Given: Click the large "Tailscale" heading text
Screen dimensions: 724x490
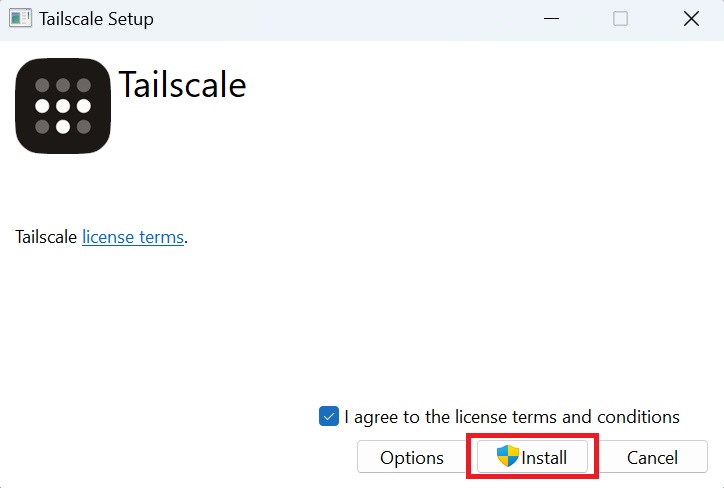Looking at the screenshot, I should coord(182,85).
